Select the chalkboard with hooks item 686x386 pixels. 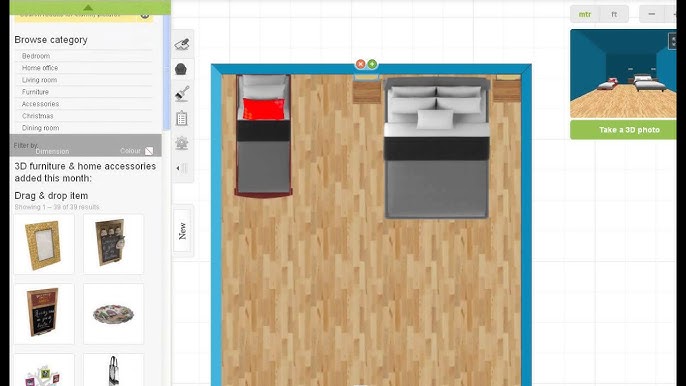(x=113, y=244)
